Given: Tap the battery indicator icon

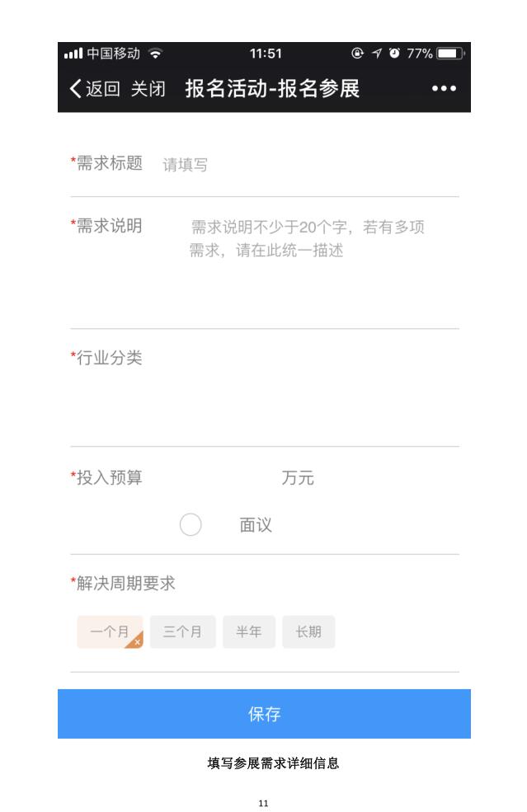Looking at the screenshot, I should coord(451,54).
